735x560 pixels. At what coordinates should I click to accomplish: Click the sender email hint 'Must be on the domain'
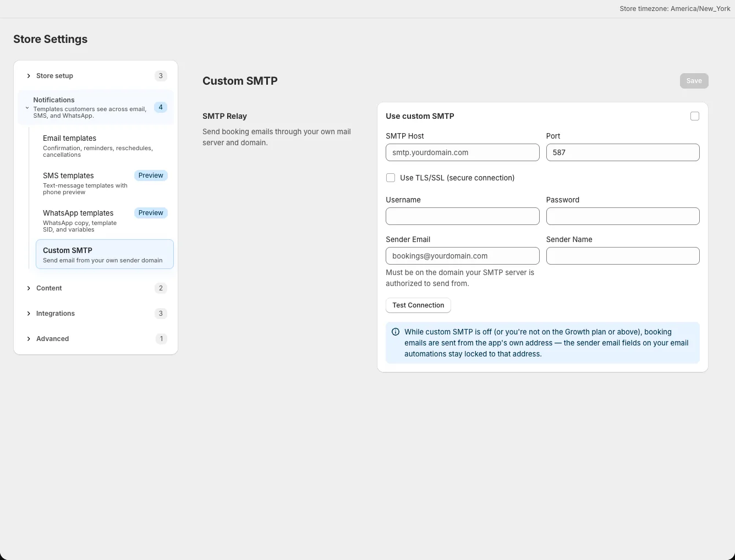[x=460, y=278]
